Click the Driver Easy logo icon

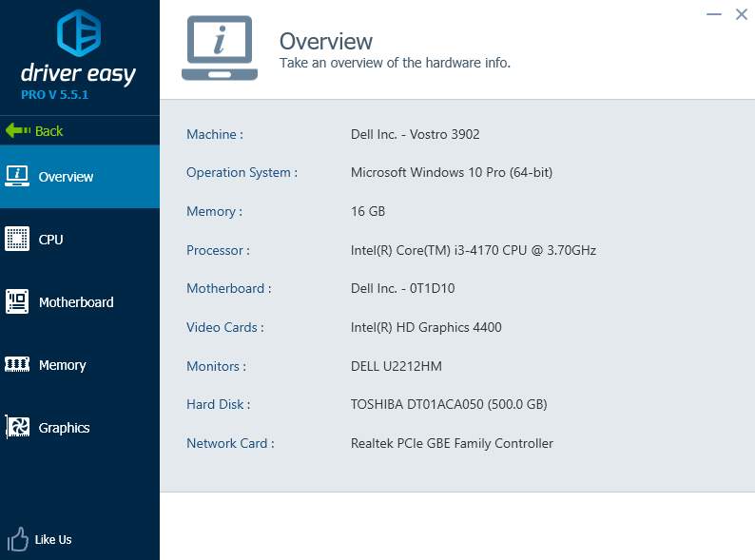click(x=79, y=33)
